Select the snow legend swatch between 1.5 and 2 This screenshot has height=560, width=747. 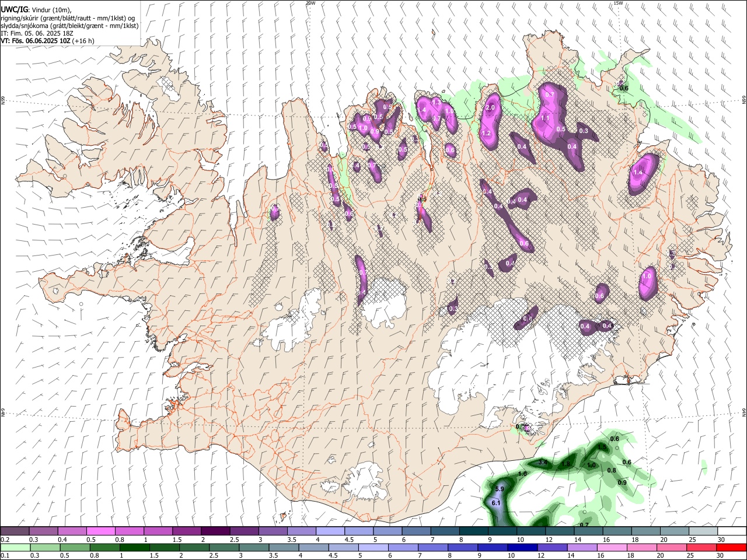pyautogui.click(x=186, y=531)
